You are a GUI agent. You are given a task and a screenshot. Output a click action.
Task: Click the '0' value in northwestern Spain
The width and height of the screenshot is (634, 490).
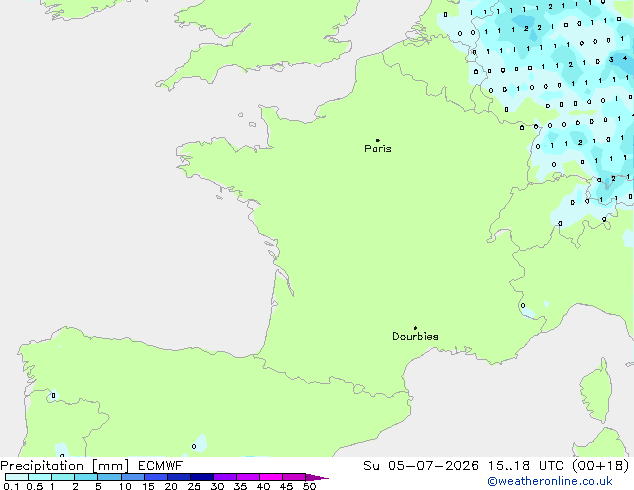point(53,395)
